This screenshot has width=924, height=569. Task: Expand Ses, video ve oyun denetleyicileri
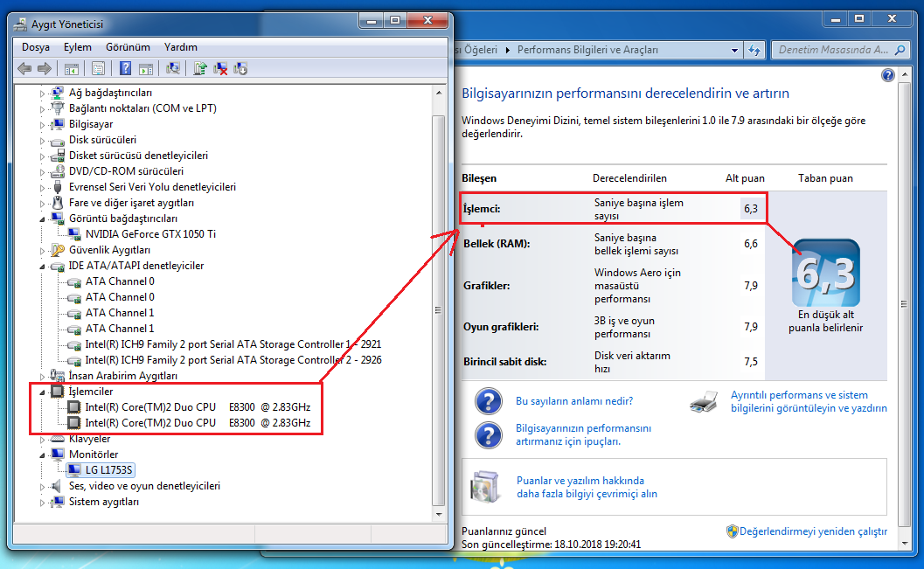click(42, 487)
